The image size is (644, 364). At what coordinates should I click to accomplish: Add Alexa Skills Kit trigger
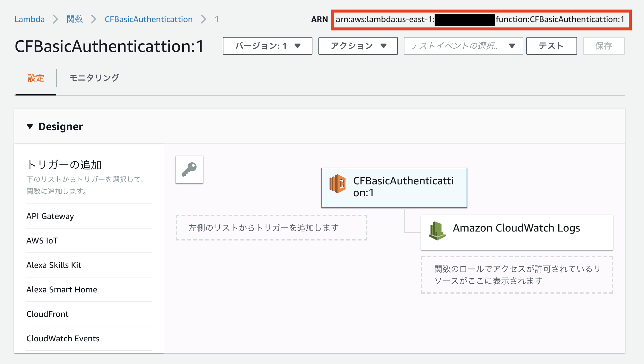tap(54, 265)
